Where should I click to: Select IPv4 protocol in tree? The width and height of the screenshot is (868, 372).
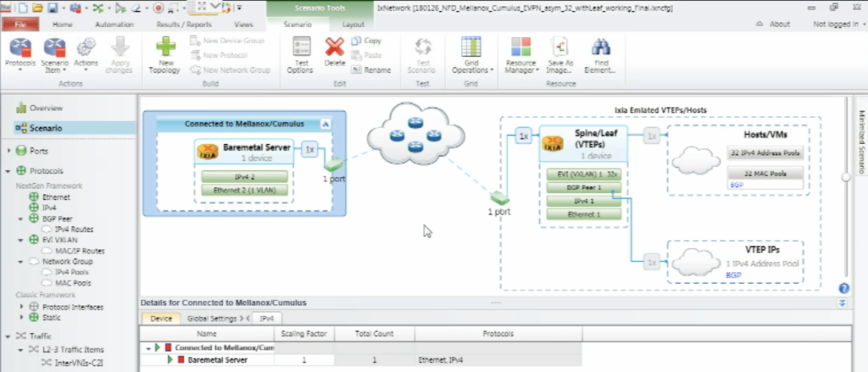pyautogui.click(x=49, y=208)
